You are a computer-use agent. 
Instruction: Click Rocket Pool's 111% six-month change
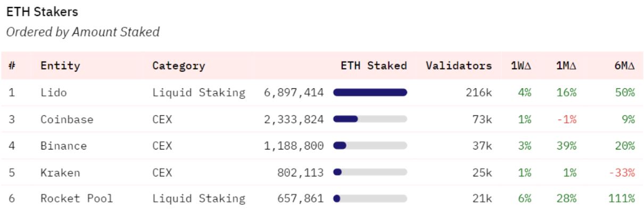coord(622,199)
